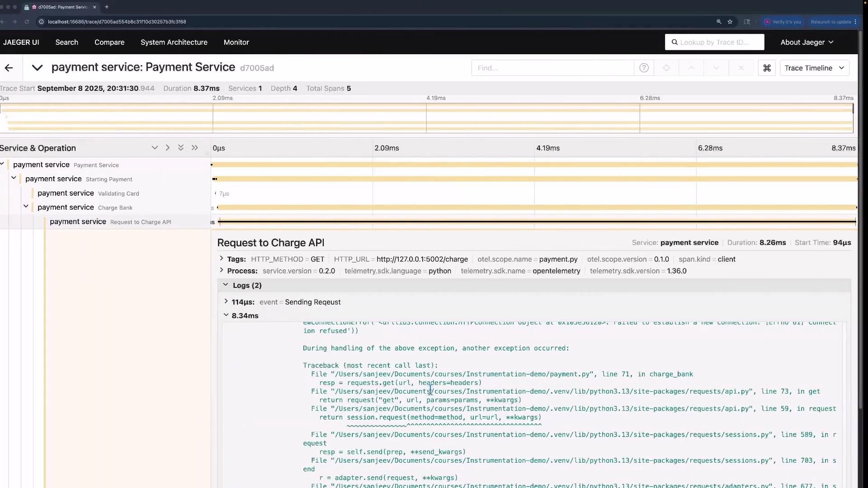
Task: Click the http://127.0.0.1:5002/charge tag value
Action: pos(422,259)
